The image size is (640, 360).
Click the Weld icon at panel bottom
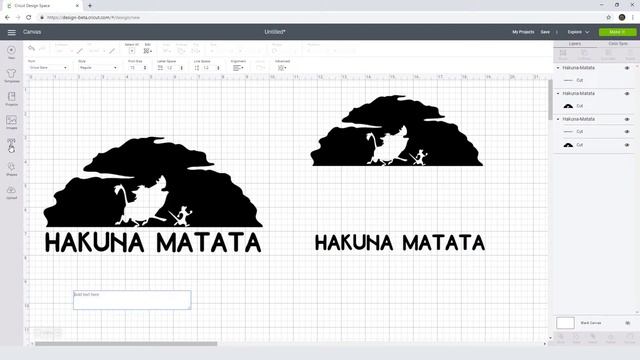[x=576, y=338]
